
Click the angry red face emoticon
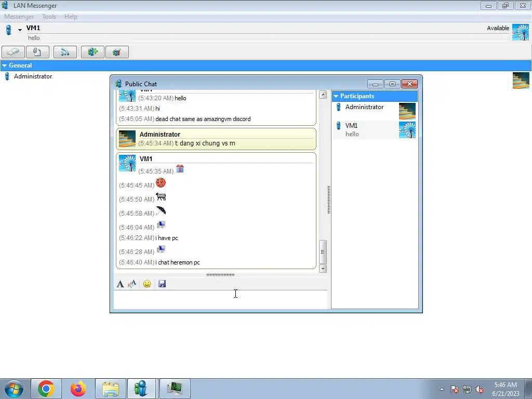pyautogui.click(x=161, y=183)
